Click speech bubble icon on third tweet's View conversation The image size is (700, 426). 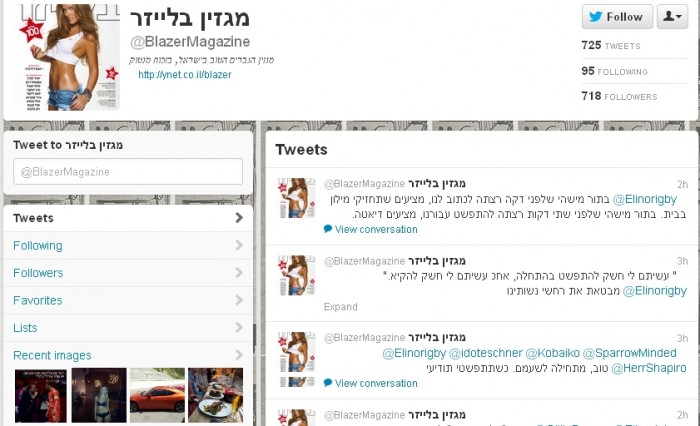point(328,383)
